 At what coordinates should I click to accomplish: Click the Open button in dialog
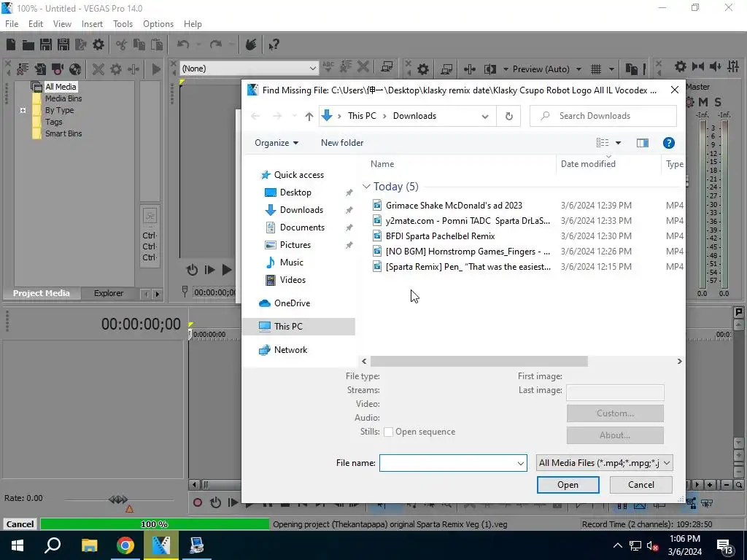[568, 485]
